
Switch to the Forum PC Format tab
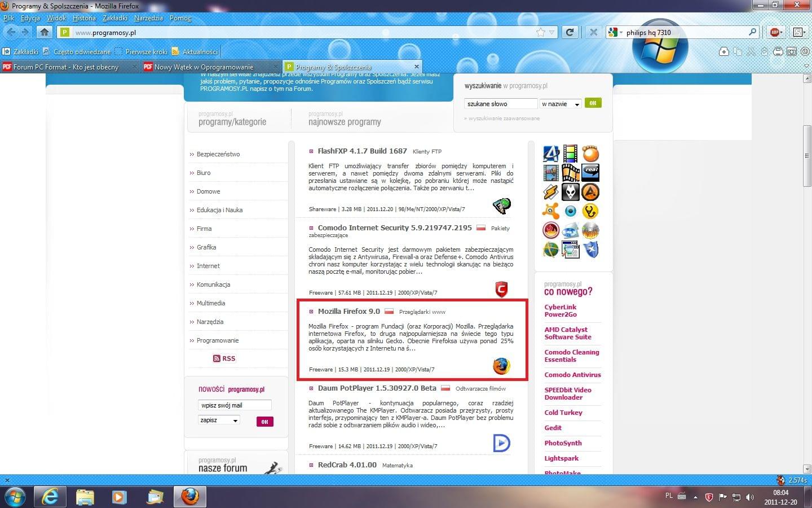tap(70, 67)
